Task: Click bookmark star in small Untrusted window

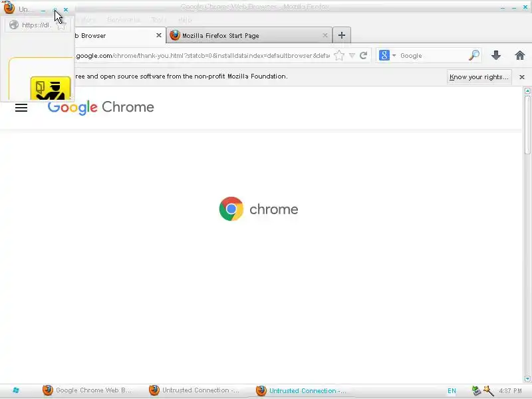Action: [x=61, y=26]
